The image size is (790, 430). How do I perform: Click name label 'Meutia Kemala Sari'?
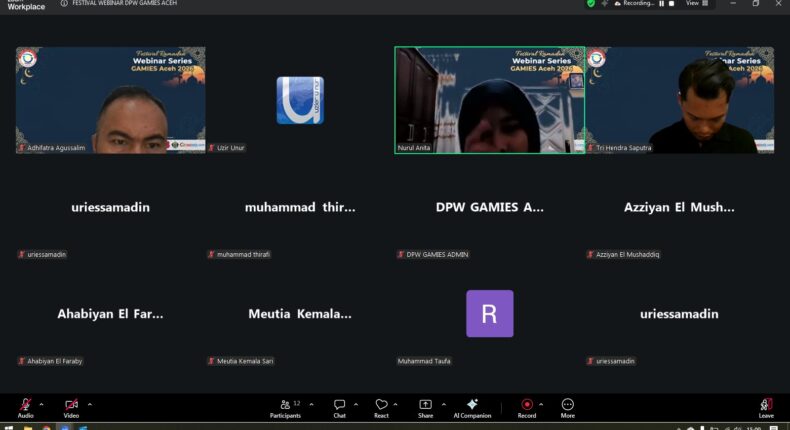click(245, 361)
